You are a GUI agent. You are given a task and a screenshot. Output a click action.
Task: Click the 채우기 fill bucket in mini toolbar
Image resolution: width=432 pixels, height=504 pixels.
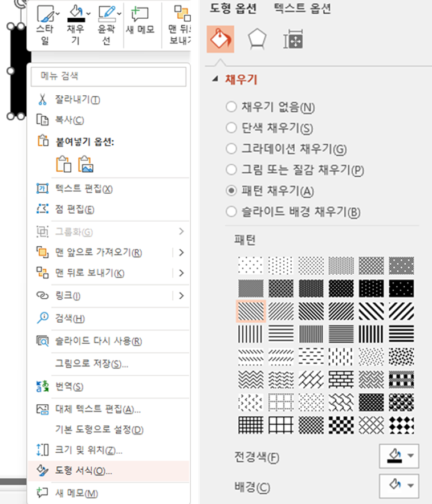76,14
